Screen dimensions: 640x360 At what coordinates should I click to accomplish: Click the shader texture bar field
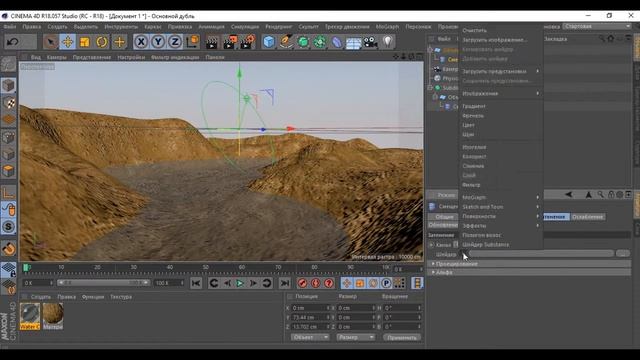[541, 253]
